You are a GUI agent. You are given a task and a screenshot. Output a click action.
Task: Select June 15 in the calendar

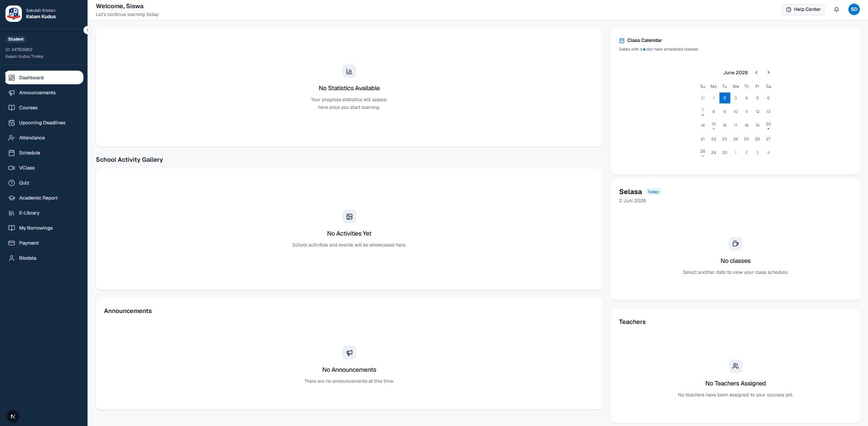point(714,125)
